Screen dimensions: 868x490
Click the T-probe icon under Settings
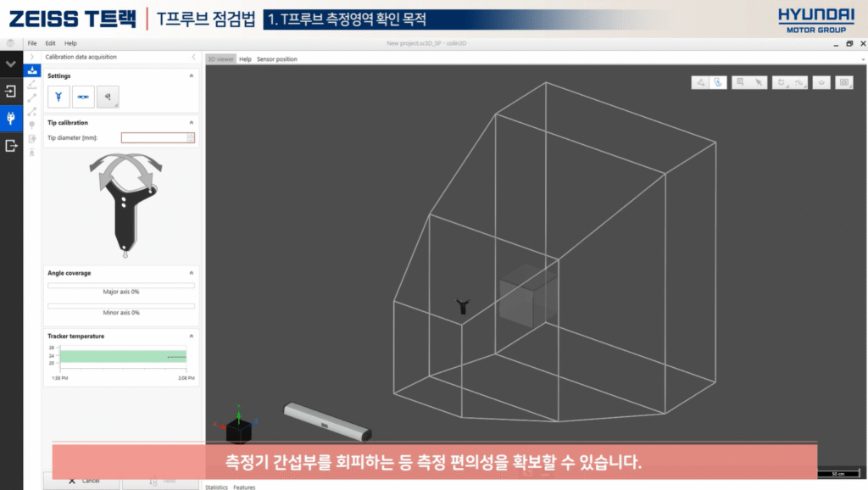58,97
